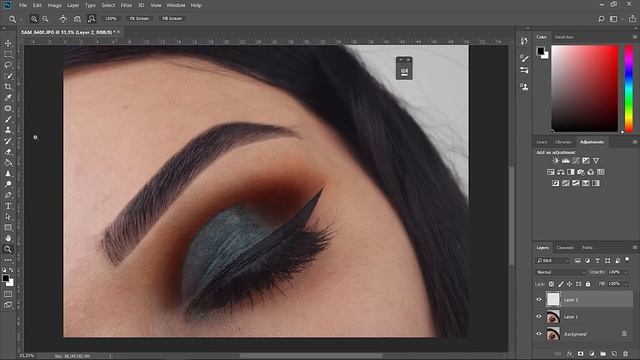This screenshot has height=360, width=640.
Task: Select the Paint Bucket tool
Action: tap(8, 162)
